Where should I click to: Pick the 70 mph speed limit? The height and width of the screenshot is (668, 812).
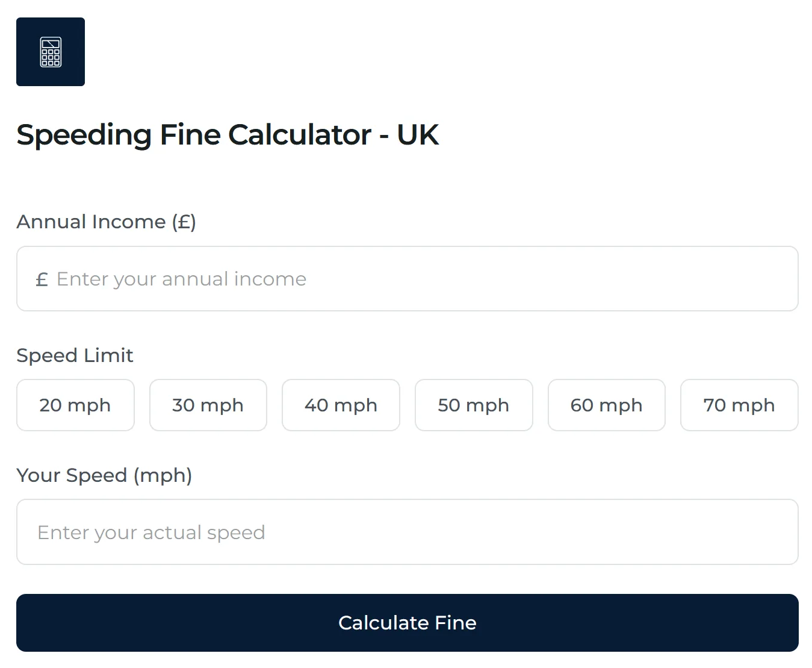pos(739,405)
